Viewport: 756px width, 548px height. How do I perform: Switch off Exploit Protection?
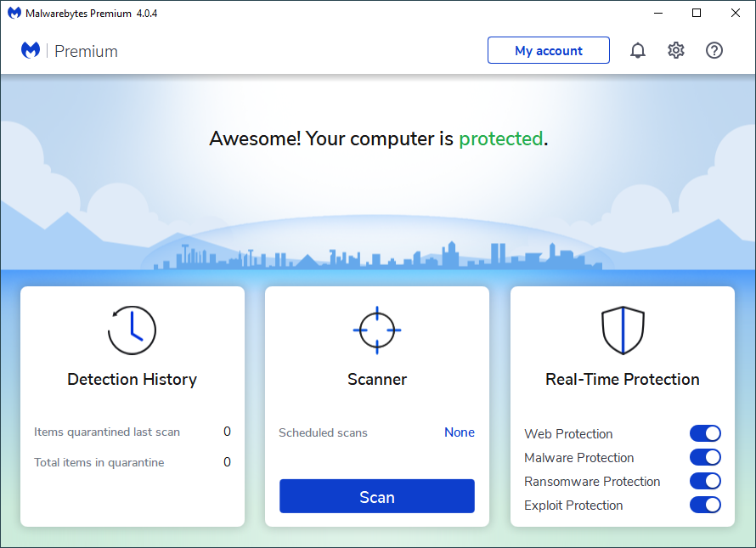point(705,506)
